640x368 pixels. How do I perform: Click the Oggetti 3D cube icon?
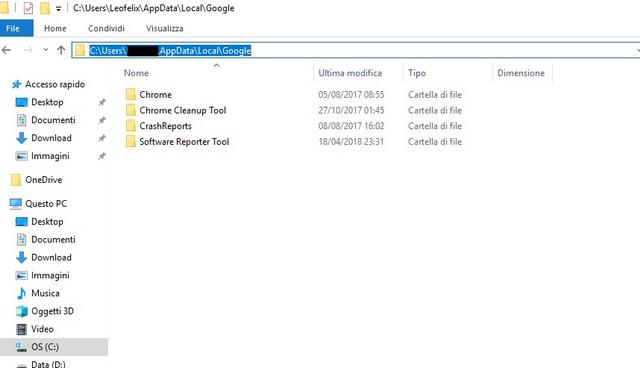[x=21, y=311]
